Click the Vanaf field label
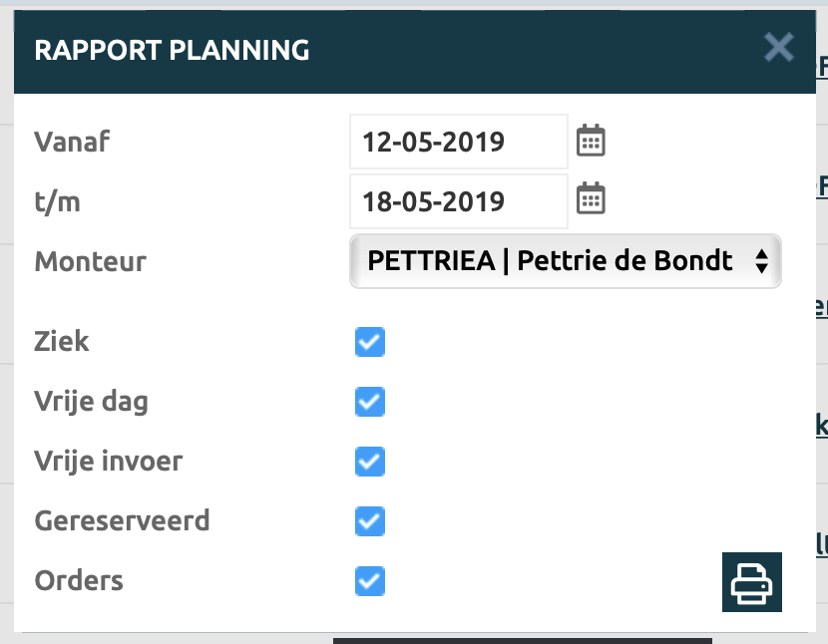 pos(72,142)
